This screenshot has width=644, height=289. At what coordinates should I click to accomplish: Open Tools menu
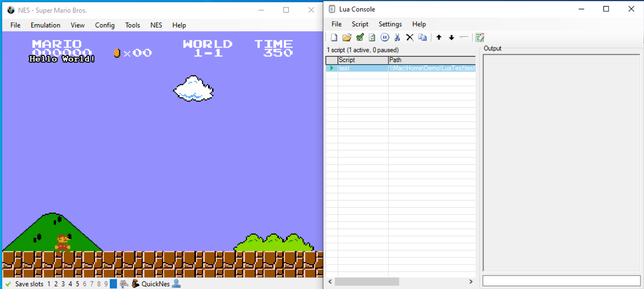pyautogui.click(x=132, y=25)
